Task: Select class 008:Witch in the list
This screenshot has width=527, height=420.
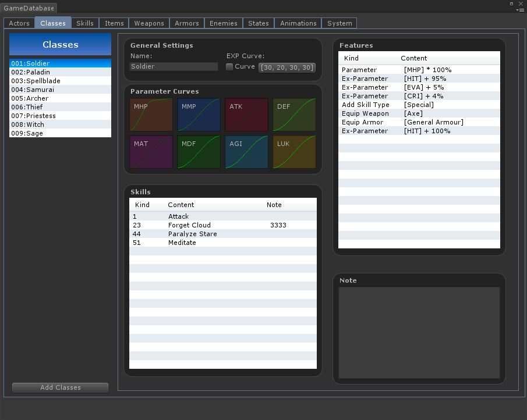Action: pos(60,124)
